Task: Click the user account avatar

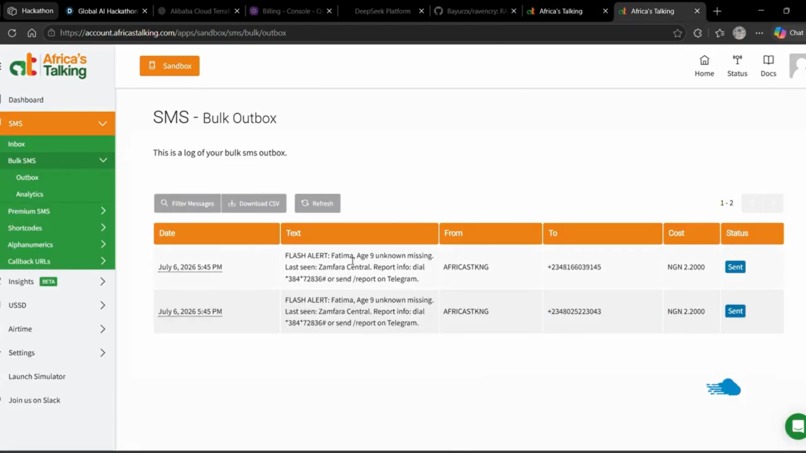Action: coord(798,66)
